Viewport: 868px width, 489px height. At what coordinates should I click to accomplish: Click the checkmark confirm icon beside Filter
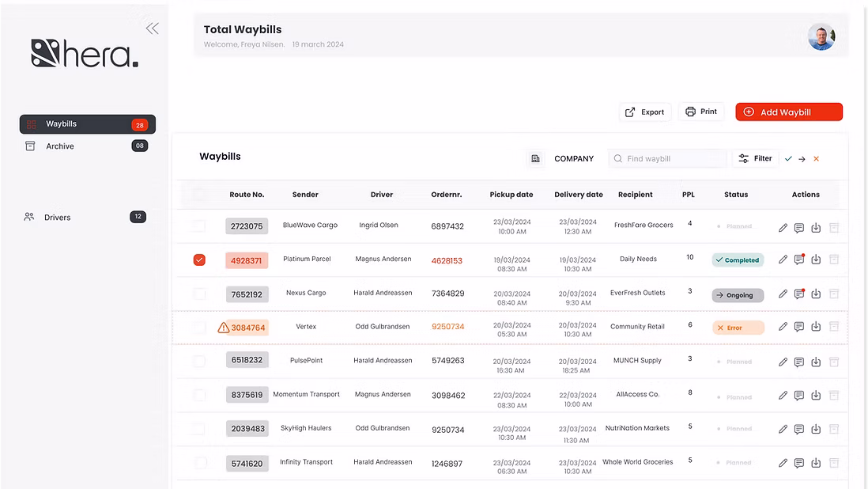pos(788,159)
